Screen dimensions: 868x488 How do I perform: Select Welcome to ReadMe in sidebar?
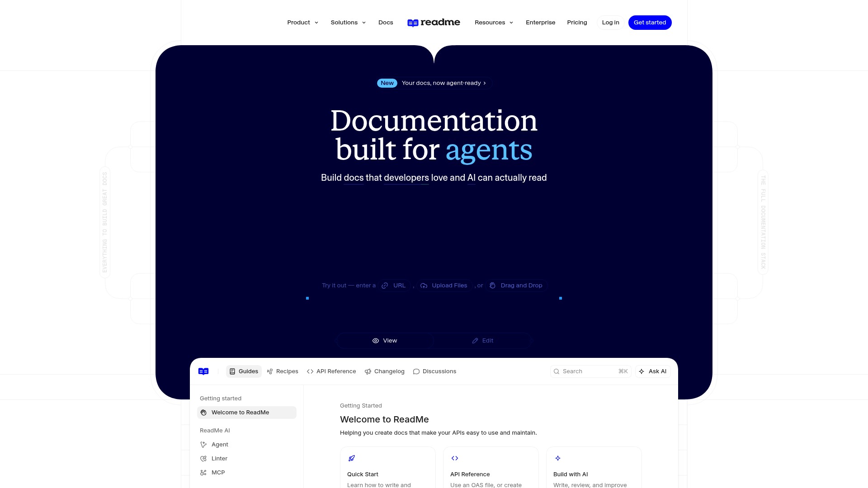click(x=247, y=413)
